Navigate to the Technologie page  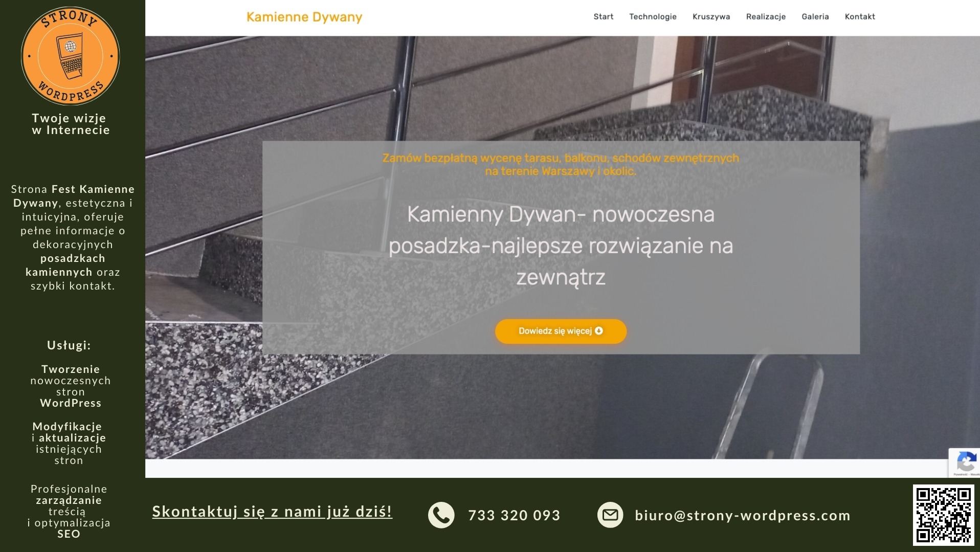(x=653, y=16)
